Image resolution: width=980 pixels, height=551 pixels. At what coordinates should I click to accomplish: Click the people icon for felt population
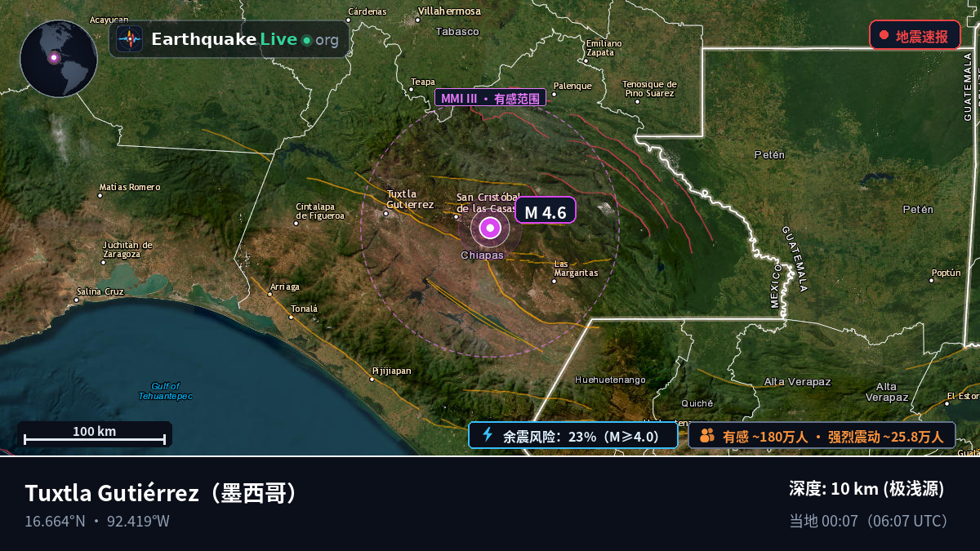[707, 436]
